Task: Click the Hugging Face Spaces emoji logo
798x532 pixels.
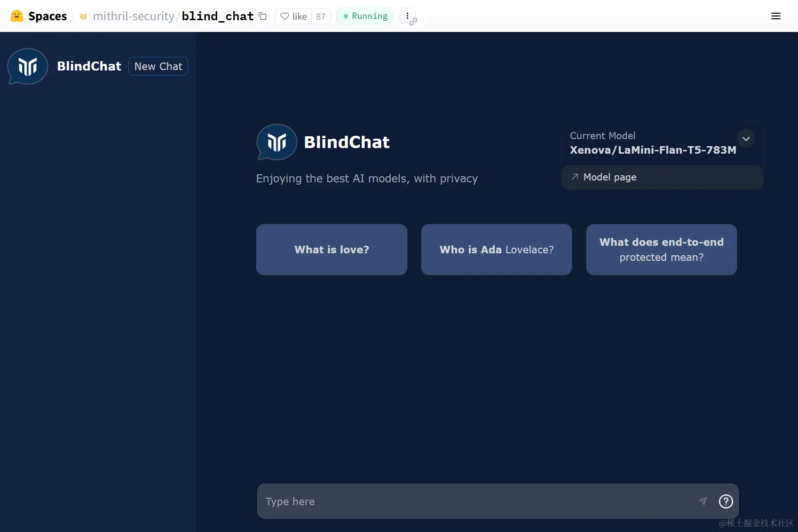Action: (x=17, y=16)
